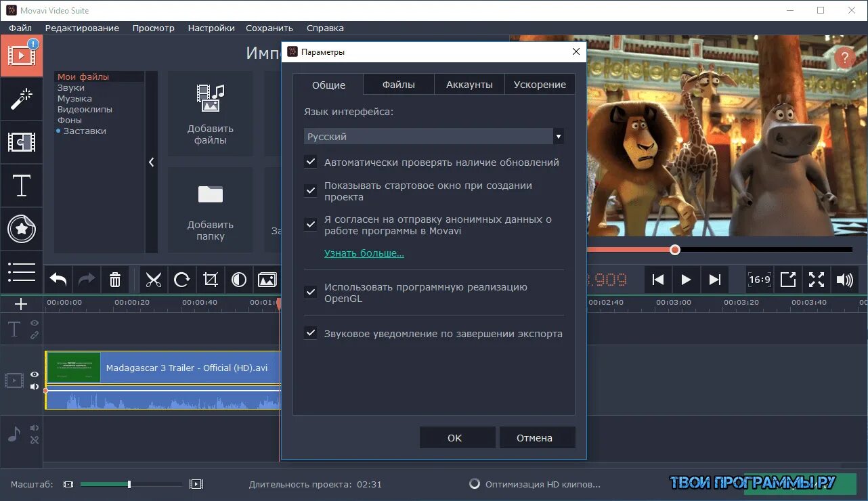The width and height of the screenshot is (868, 501).
Task: Open the Сохранить menu
Action: point(269,28)
